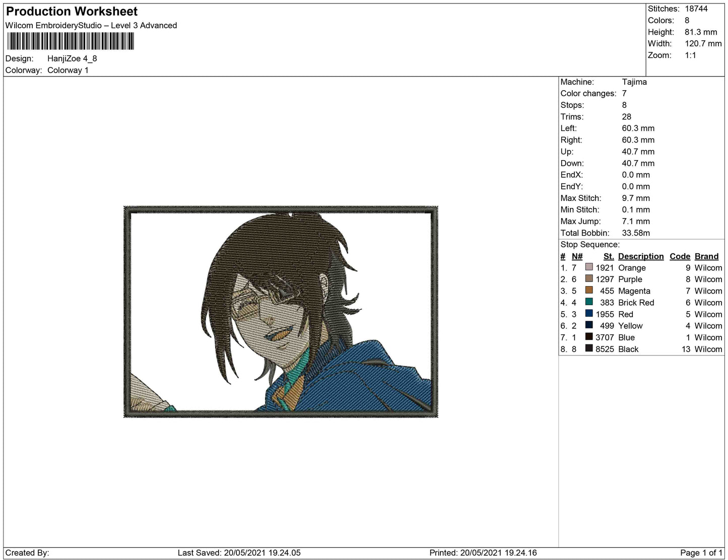
Task: Click the 'Orange' description text
Action: [632, 267]
